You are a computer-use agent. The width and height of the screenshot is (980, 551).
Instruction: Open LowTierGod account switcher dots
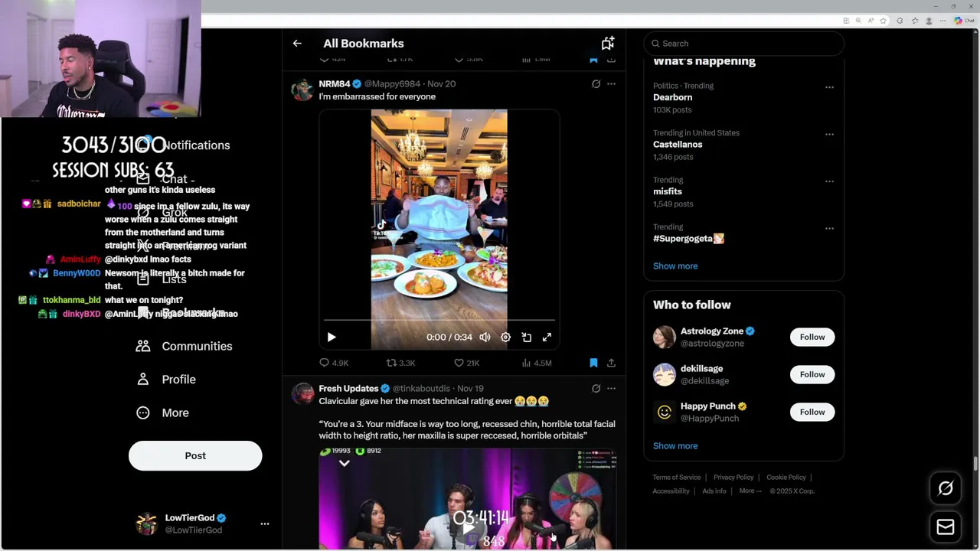coord(265,524)
